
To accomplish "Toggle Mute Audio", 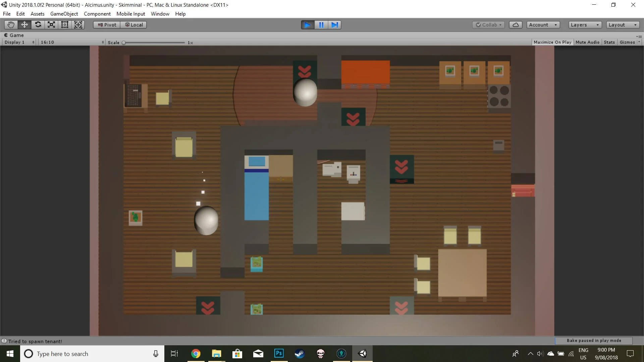I will pos(587,42).
